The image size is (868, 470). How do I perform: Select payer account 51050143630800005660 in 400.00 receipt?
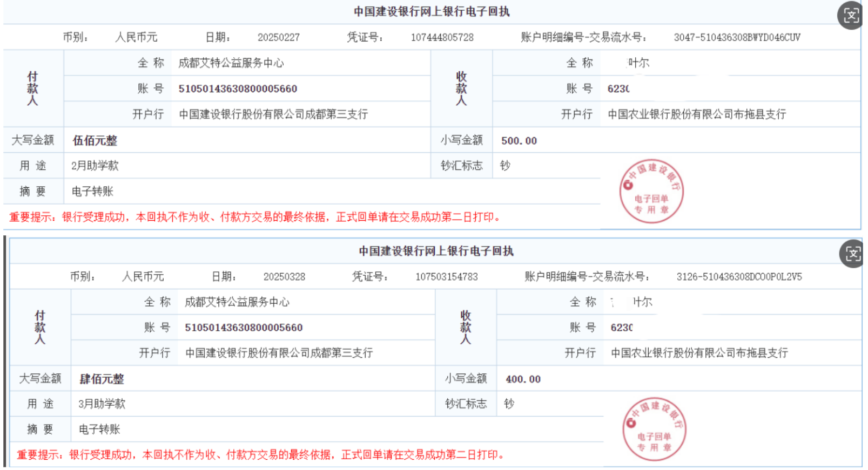pyautogui.click(x=244, y=328)
